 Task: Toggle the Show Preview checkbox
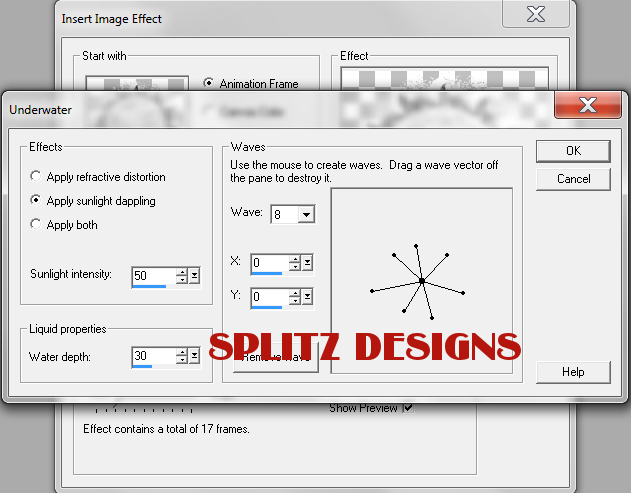click(408, 408)
